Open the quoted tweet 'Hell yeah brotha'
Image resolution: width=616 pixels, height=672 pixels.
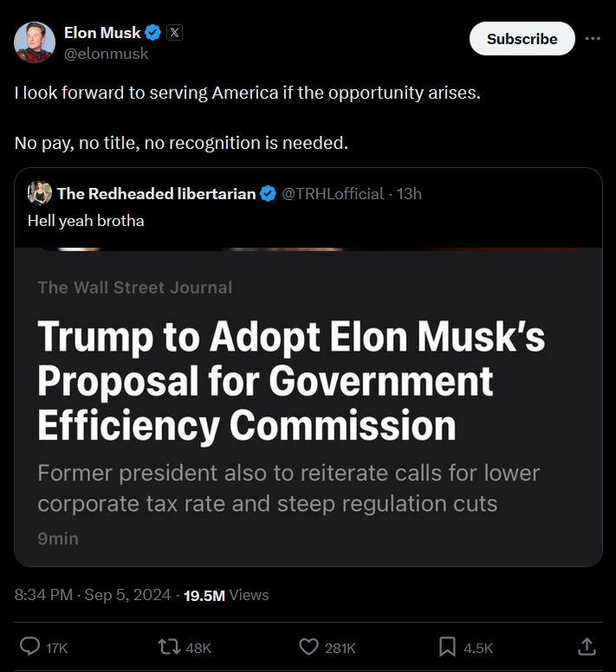click(x=86, y=221)
